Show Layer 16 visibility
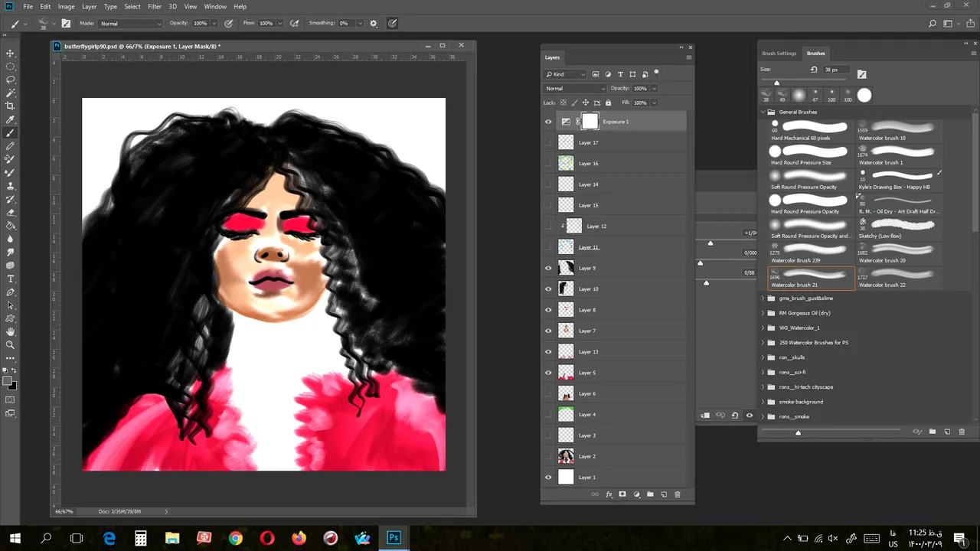This screenshot has width=980, height=551. tap(548, 163)
